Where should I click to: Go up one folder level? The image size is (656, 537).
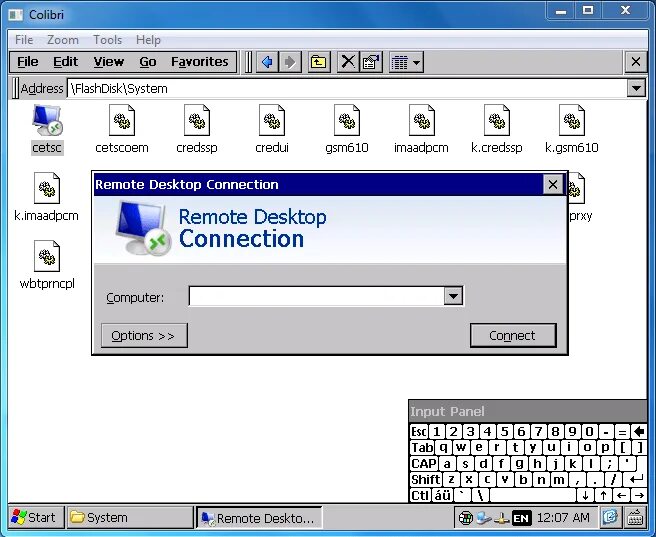point(319,62)
